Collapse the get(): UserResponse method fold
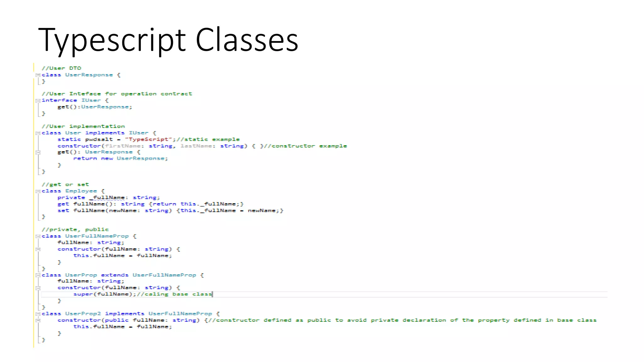 [38, 152]
